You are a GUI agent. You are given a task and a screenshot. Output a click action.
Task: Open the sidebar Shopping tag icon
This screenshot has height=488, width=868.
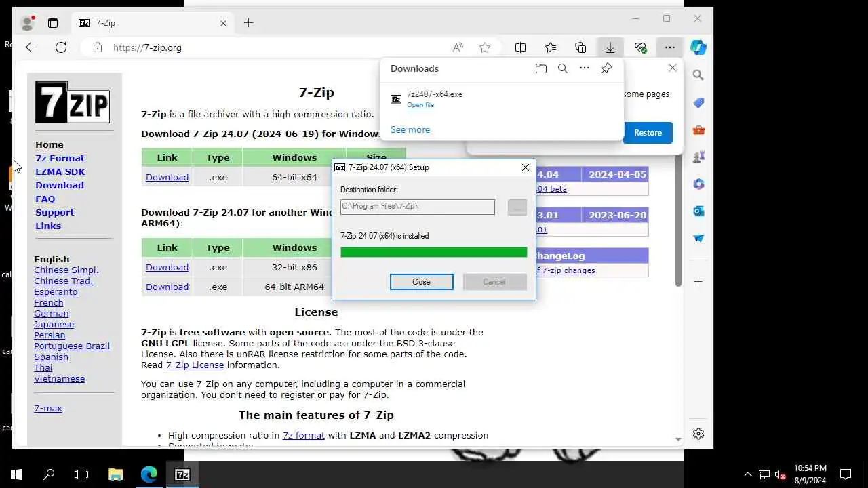698,102
